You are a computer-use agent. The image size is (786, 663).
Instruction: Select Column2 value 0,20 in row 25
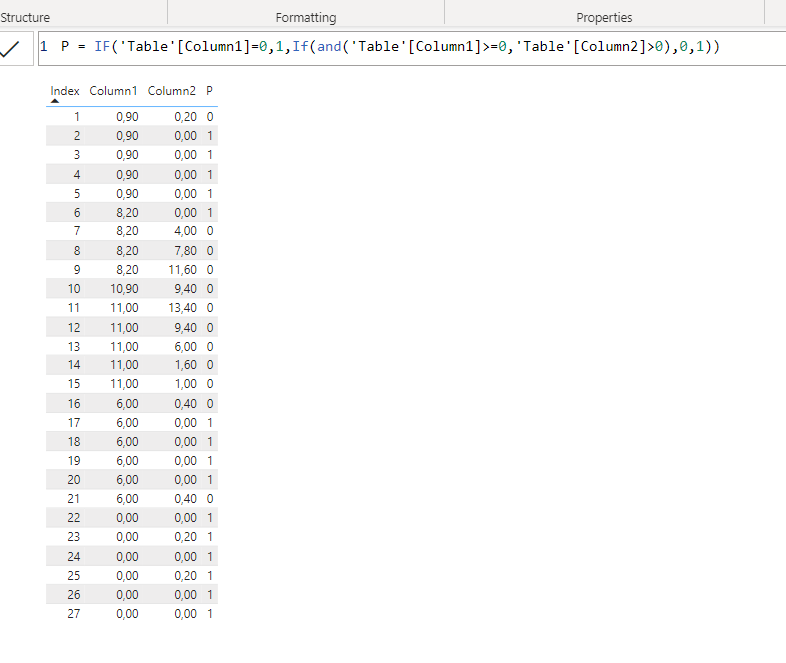click(x=185, y=576)
